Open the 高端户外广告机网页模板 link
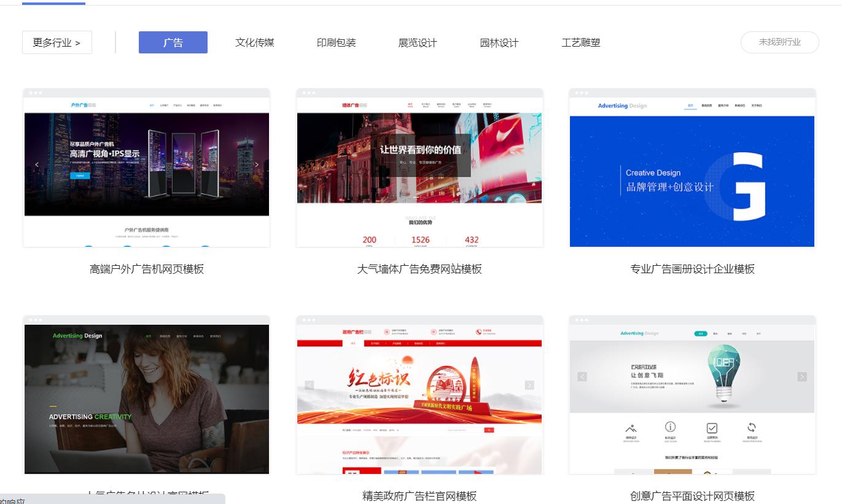The image size is (842, 504). (x=146, y=269)
